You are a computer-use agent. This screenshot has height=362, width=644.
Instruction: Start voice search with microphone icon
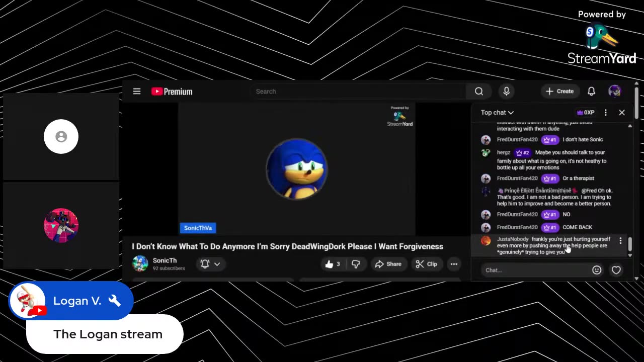coord(507,92)
